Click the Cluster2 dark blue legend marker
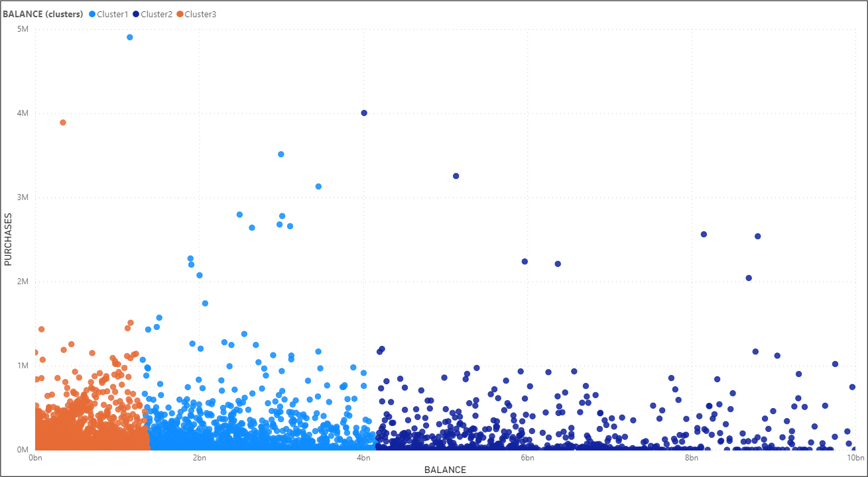This screenshot has width=868, height=477. [x=136, y=14]
